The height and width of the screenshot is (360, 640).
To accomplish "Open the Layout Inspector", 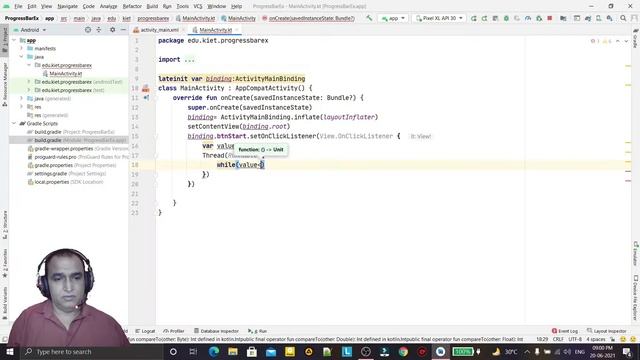I will tap(607, 331).
